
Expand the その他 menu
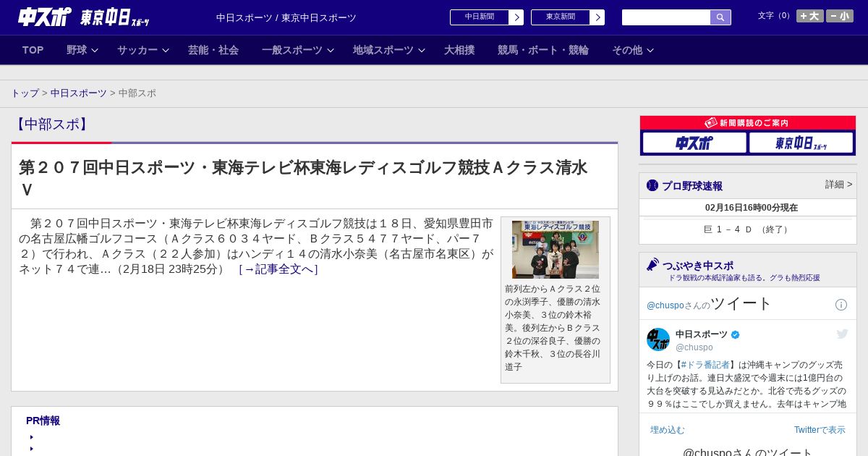pyautogui.click(x=633, y=50)
